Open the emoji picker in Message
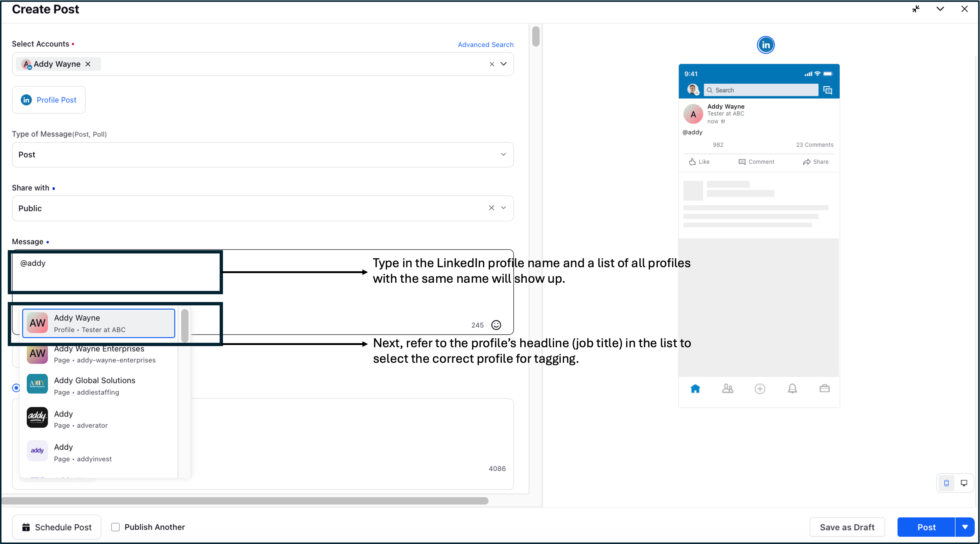This screenshot has width=980, height=544. [496, 325]
